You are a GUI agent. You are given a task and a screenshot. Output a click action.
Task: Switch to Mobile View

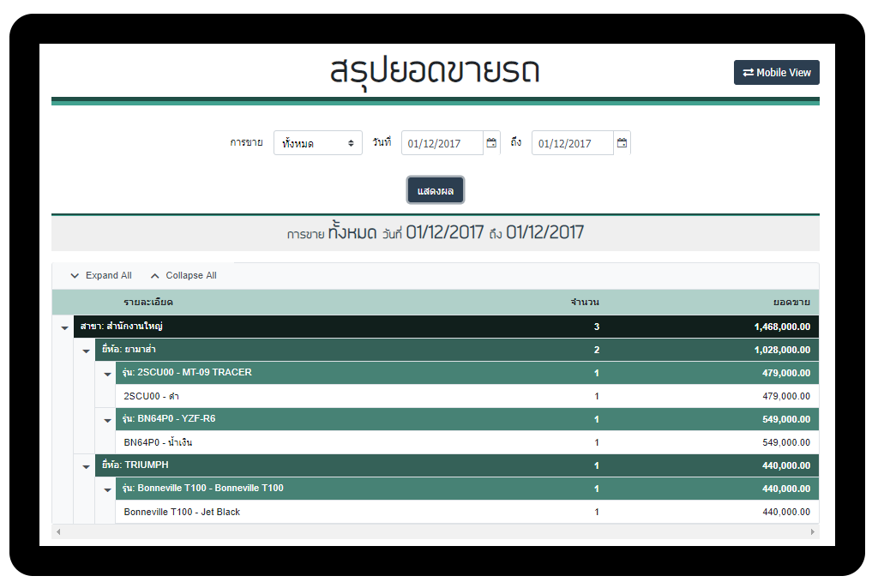pyautogui.click(x=776, y=73)
